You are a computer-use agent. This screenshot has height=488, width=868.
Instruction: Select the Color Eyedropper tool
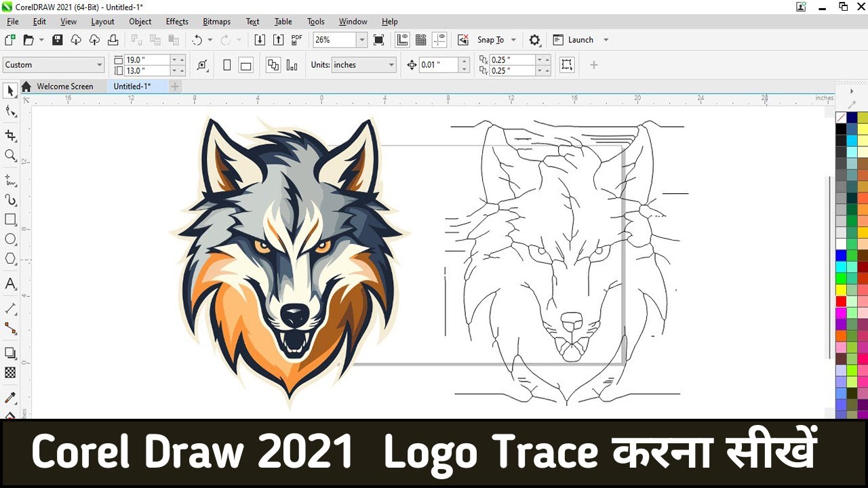point(10,397)
